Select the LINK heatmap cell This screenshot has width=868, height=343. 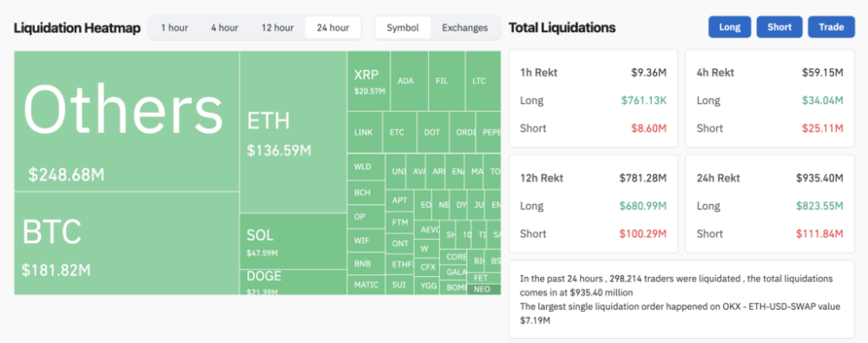[x=365, y=133]
